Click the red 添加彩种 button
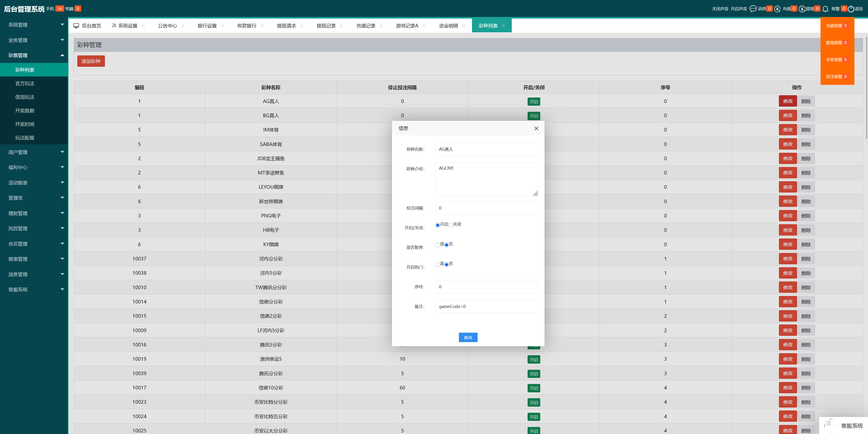This screenshot has height=434, width=868. (91, 61)
